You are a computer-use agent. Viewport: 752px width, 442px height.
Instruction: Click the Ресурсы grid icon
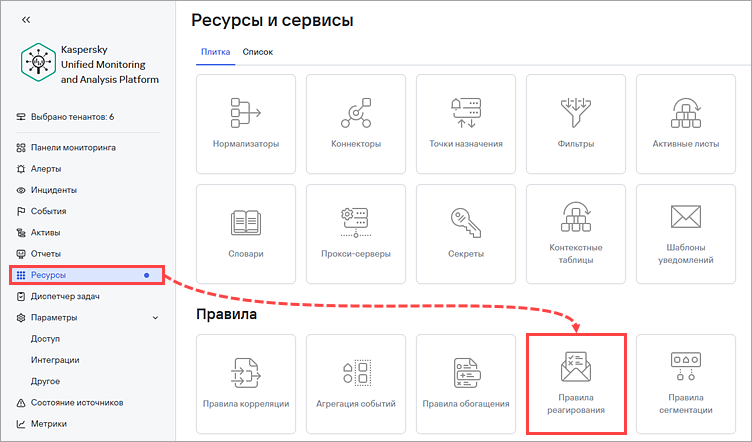click(21, 275)
